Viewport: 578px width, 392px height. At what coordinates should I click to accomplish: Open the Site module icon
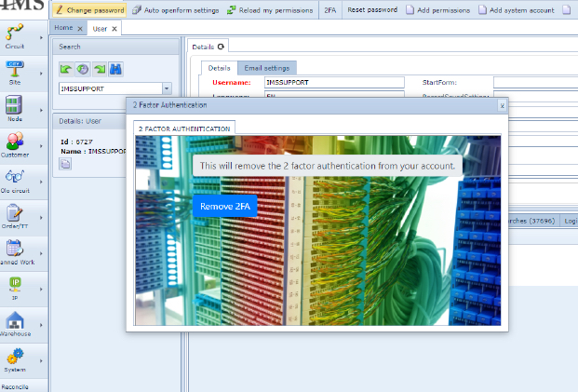[x=14, y=69]
